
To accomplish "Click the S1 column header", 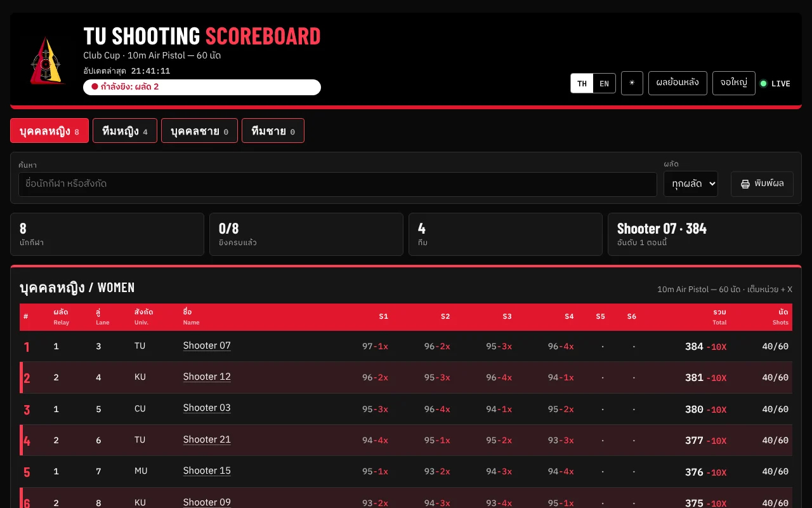I will 384,316.
